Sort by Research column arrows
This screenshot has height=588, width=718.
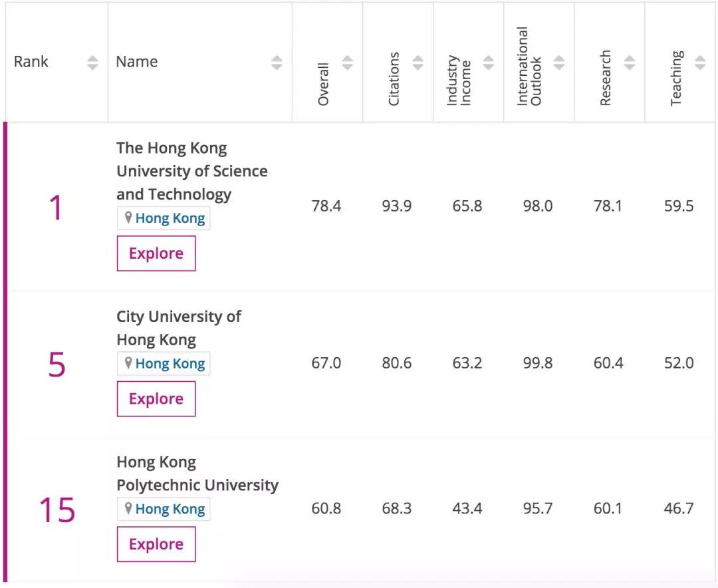coord(630,63)
